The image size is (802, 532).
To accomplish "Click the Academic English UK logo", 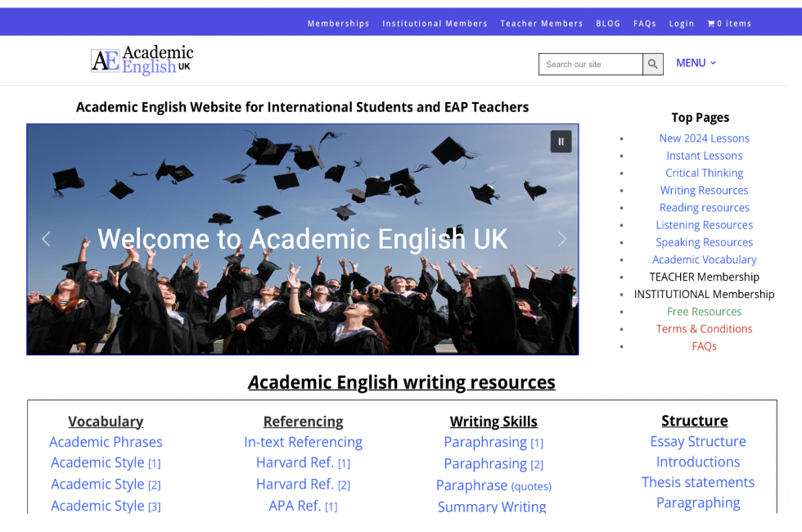I will pos(142,61).
